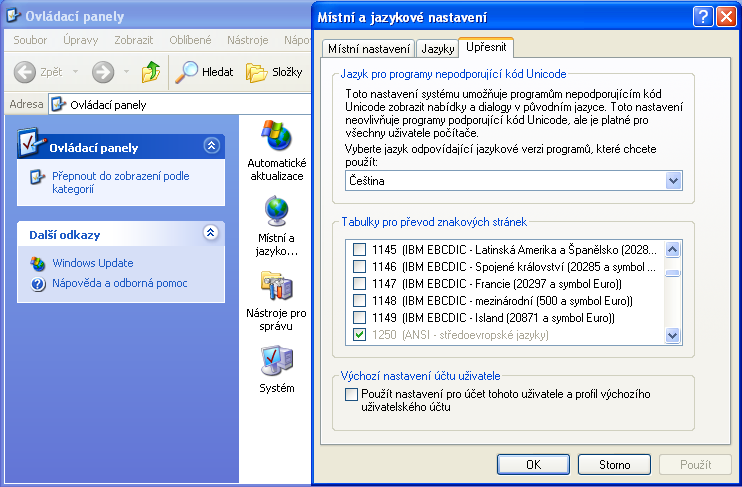Image resolution: width=742 pixels, height=487 pixels.
Task: Click the category view switch icon
Action: [x=37, y=177]
